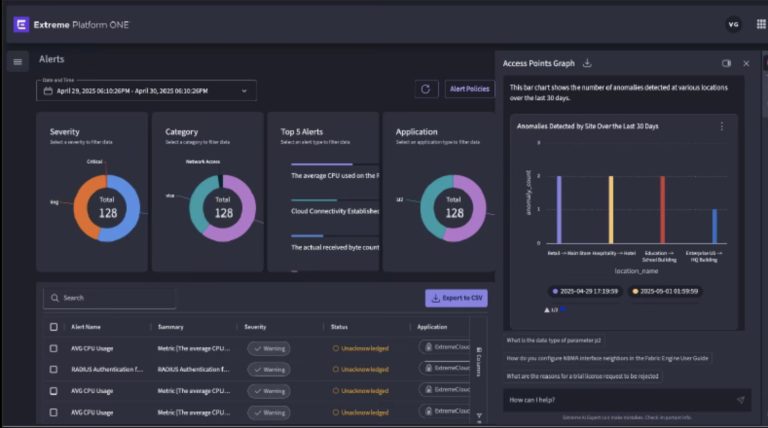Screen dimensions: 768x428
Task: Click the Access Points Graph panel title
Action: (538, 64)
